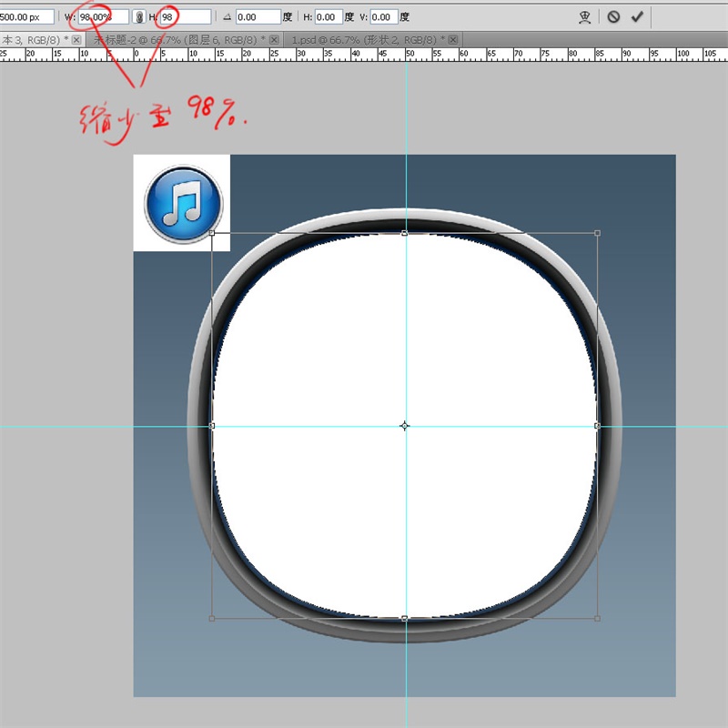Click the transform center reference point

click(404, 425)
